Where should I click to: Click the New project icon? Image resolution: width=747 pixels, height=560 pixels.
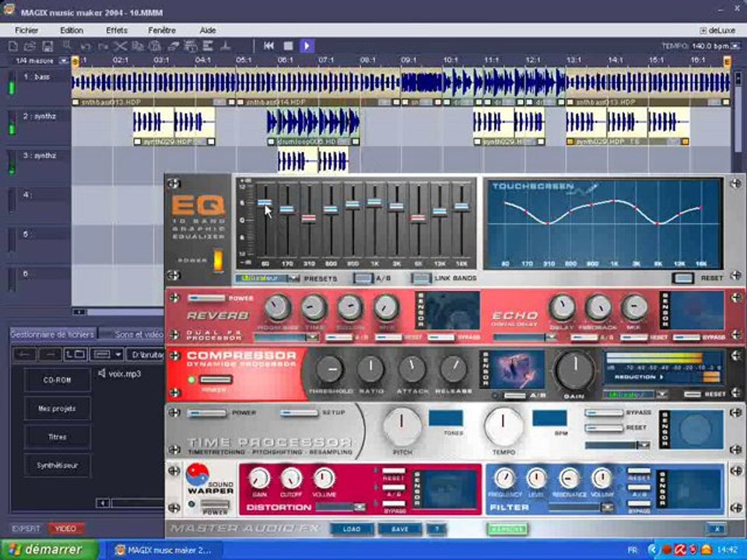click(13, 46)
